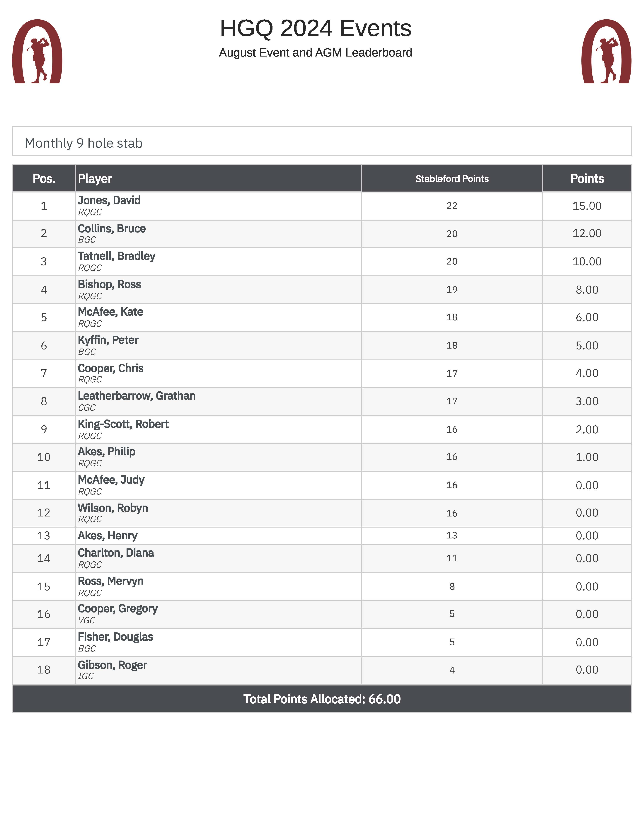This screenshot has height=829, width=644.
Task: Open Leatherbarrow, Grathan player entry
Action: point(136,396)
